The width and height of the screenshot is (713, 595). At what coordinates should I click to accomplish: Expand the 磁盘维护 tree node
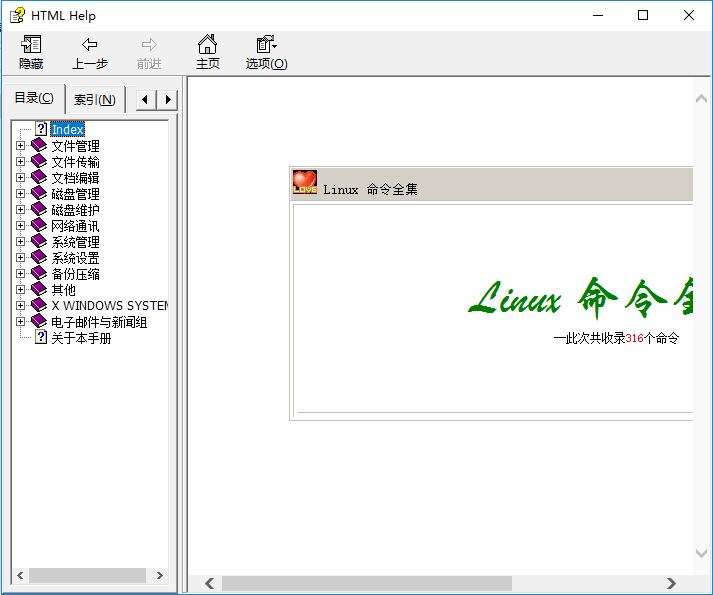[20, 209]
